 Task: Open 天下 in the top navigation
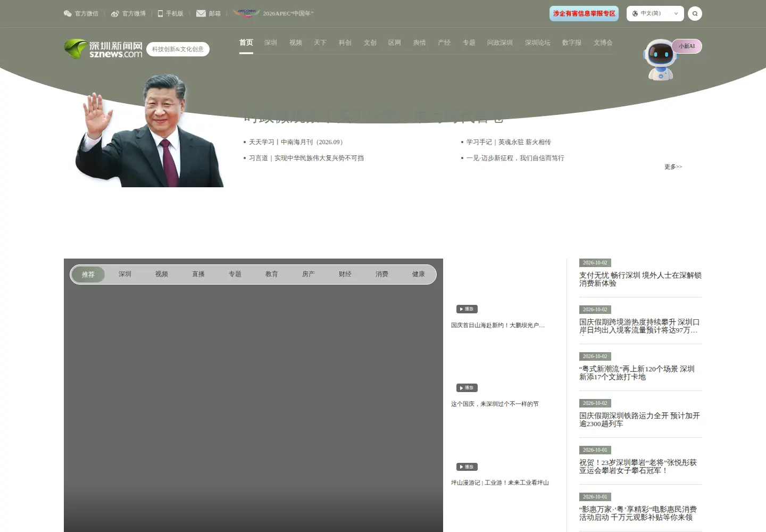click(x=320, y=43)
